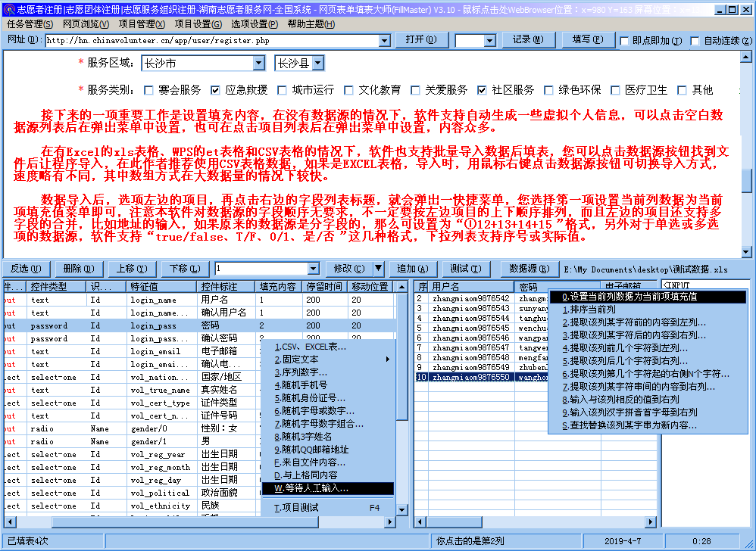Click project list vertical scrollbar down arrow

(x=401, y=509)
